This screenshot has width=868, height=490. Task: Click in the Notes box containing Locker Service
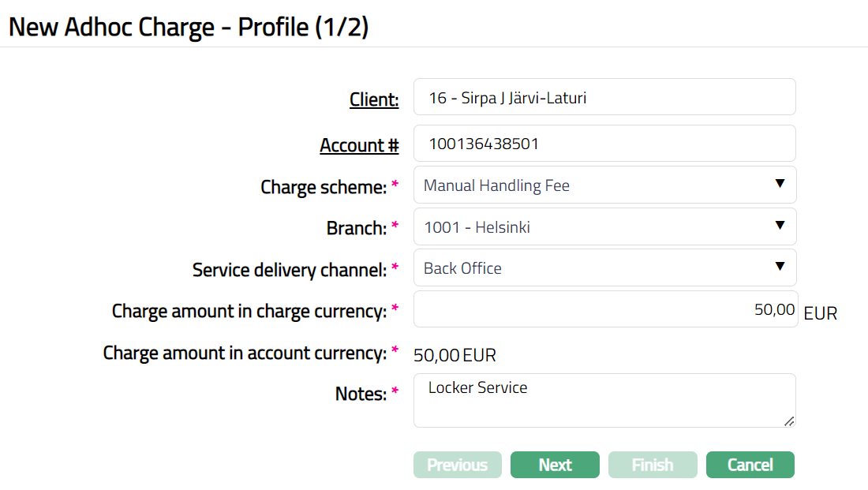coord(604,401)
